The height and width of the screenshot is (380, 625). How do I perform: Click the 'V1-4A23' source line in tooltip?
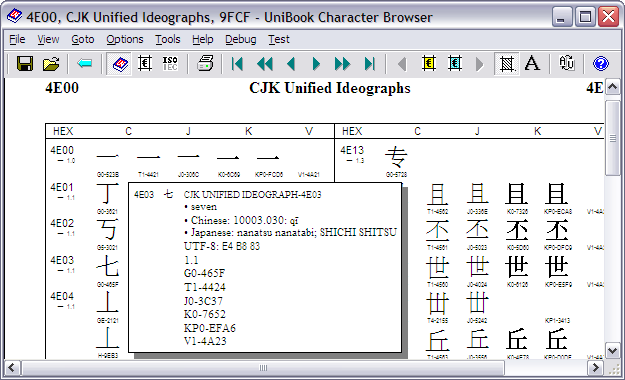click(x=205, y=342)
